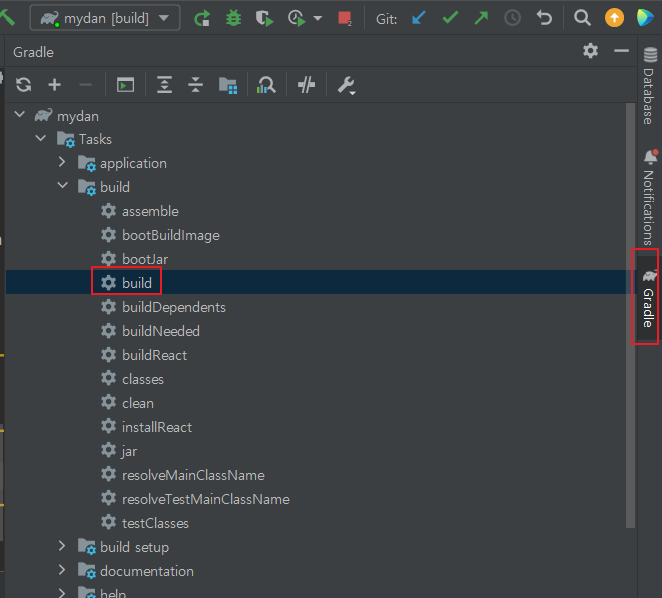Open Gradle build tool settings wrench
The width and height of the screenshot is (662, 598).
tap(347, 85)
